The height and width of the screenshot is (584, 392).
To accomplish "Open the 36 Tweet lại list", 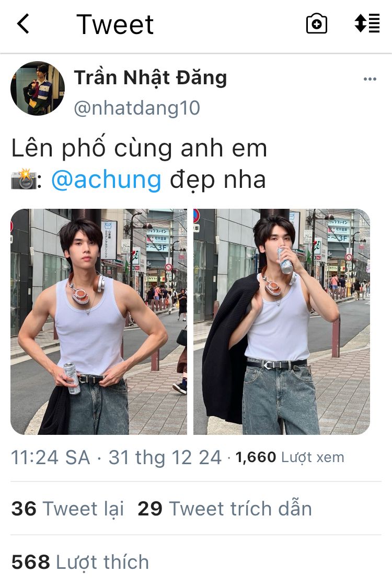I will tap(68, 509).
